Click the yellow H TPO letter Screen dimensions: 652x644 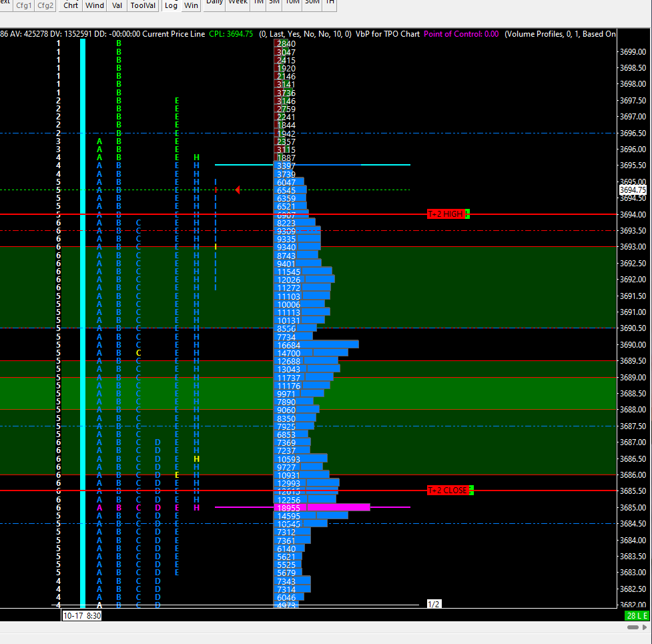pyautogui.click(x=197, y=459)
